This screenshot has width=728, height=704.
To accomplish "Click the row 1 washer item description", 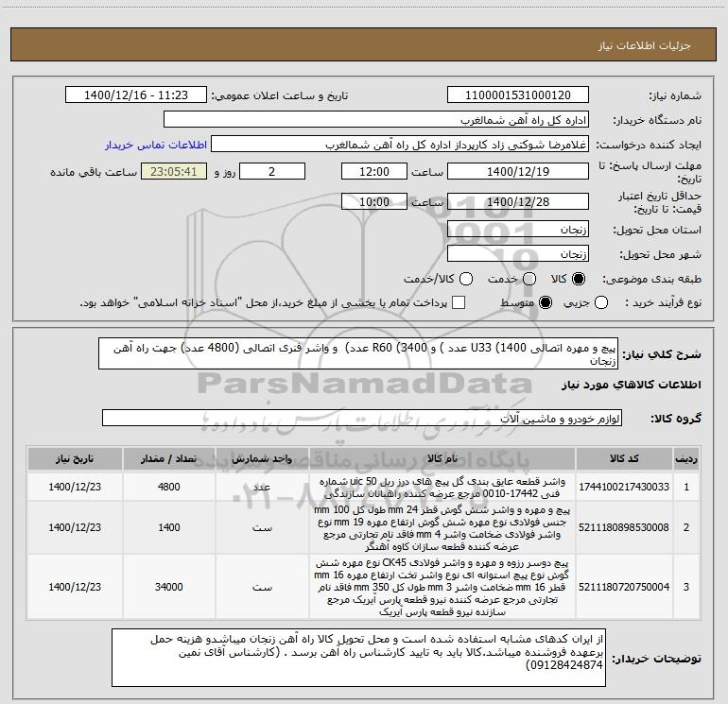I will pyautogui.click(x=442, y=488).
